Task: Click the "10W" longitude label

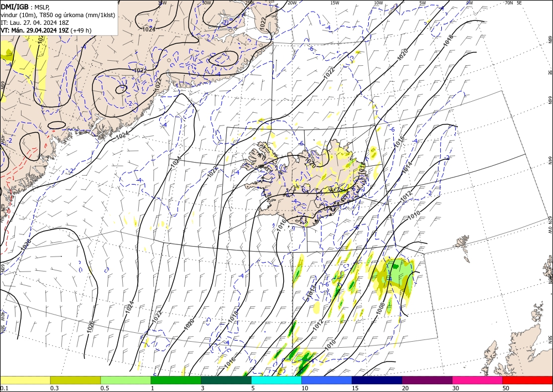Action: pyautogui.click(x=378, y=2)
